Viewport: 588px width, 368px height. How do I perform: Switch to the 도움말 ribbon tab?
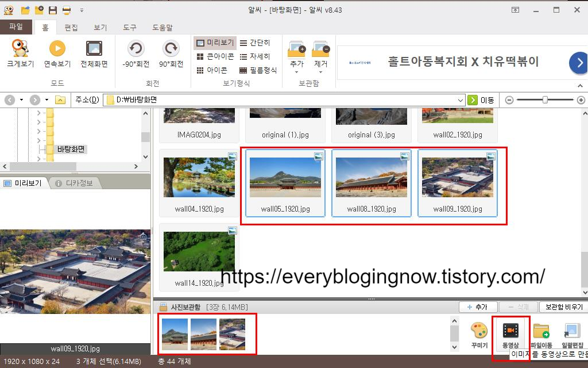[163, 28]
